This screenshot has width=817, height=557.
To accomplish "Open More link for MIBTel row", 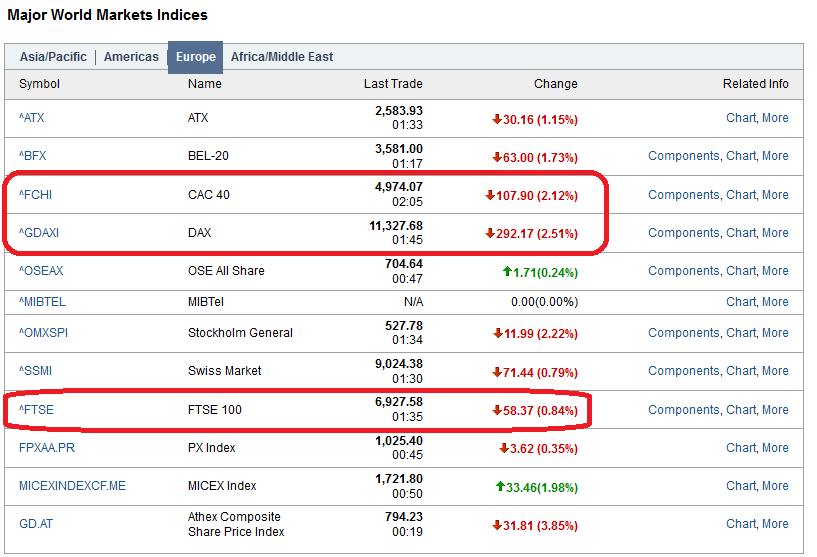I will click(x=775, y=302).
